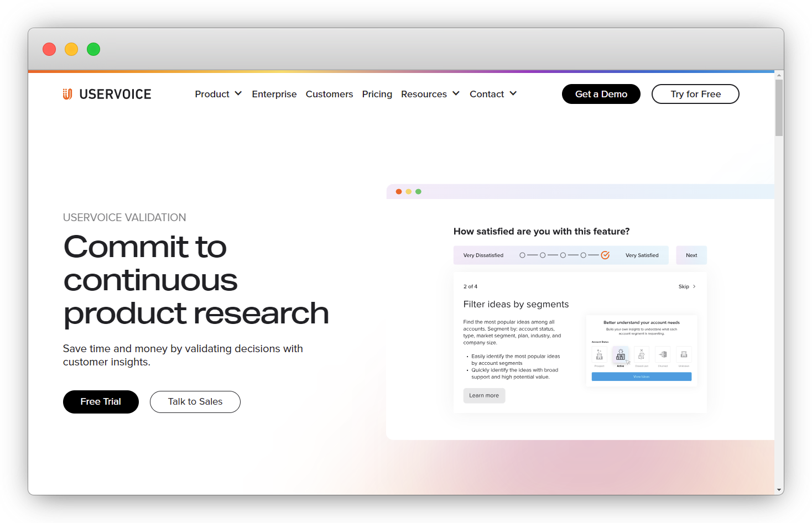Open the Customers page from navigation
812x523 pixels.
329,94
